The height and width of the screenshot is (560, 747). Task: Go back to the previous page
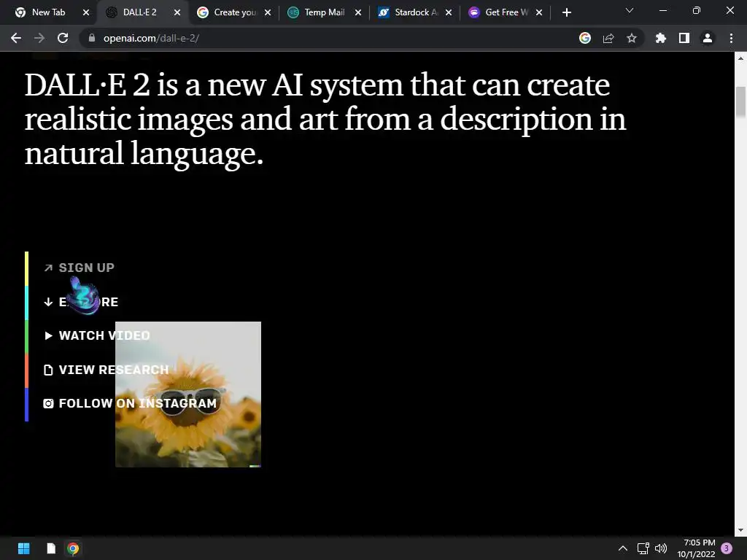16,38
